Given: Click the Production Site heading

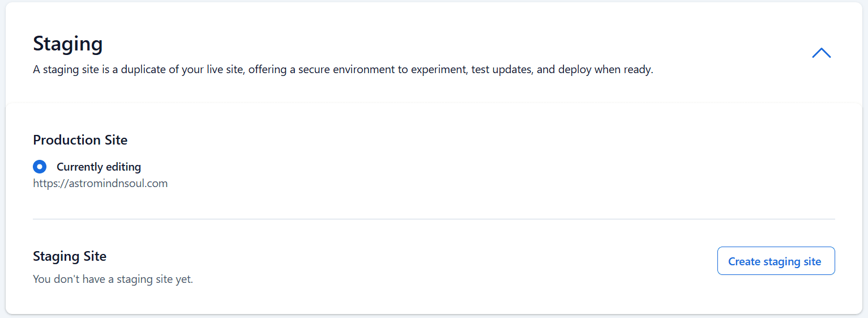Looking at the screenshot, I should [80, 140].
